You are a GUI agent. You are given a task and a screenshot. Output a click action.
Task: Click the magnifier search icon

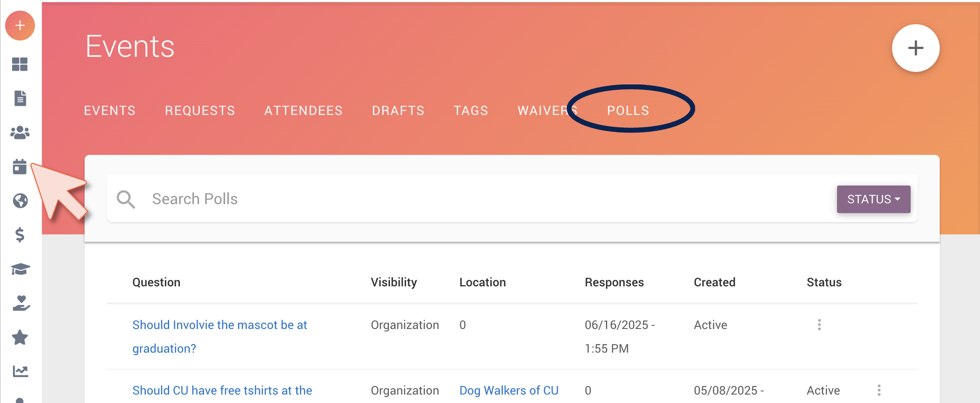pos(126,199)
